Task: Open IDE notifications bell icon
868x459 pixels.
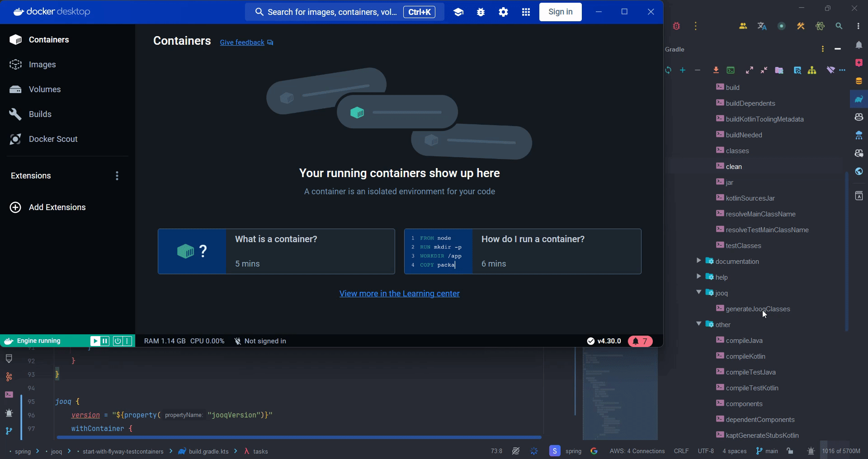Action: point(859,45)
